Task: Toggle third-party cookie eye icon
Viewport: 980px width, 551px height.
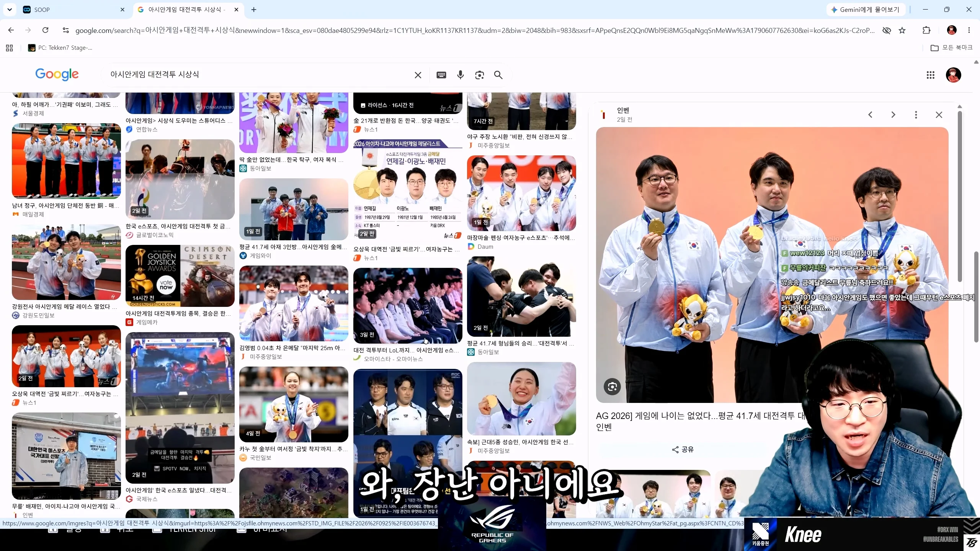Action: click(887, 30)
